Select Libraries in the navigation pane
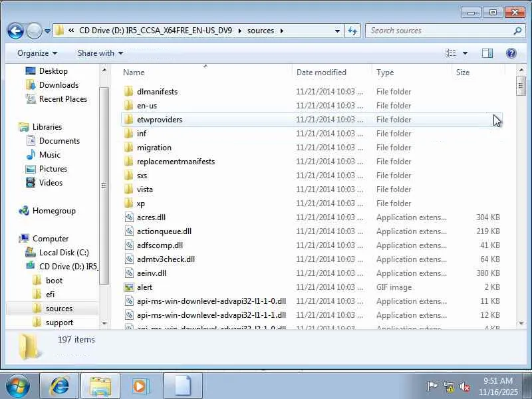The height and width of the screenshot is (399, 532). click(x=47, y=127)
